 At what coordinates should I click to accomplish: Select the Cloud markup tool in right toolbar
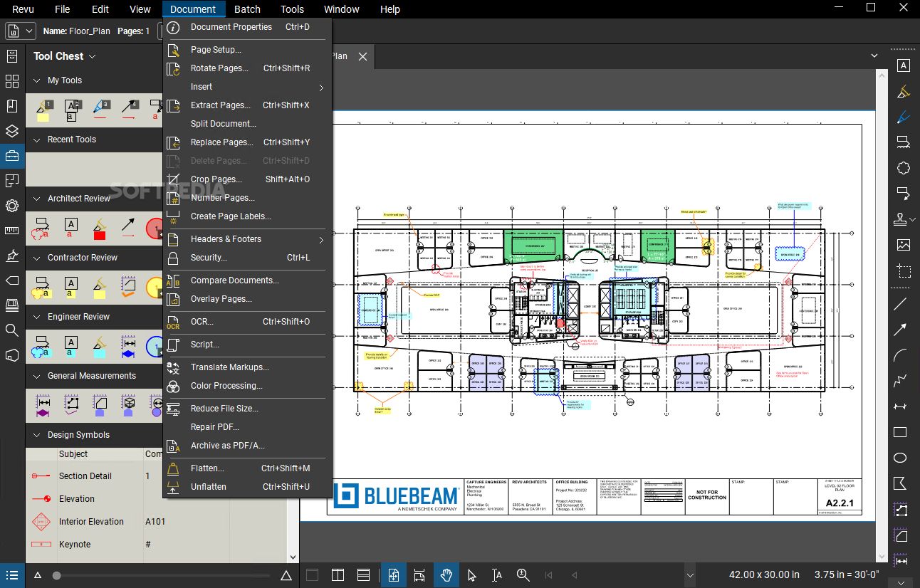903,168
